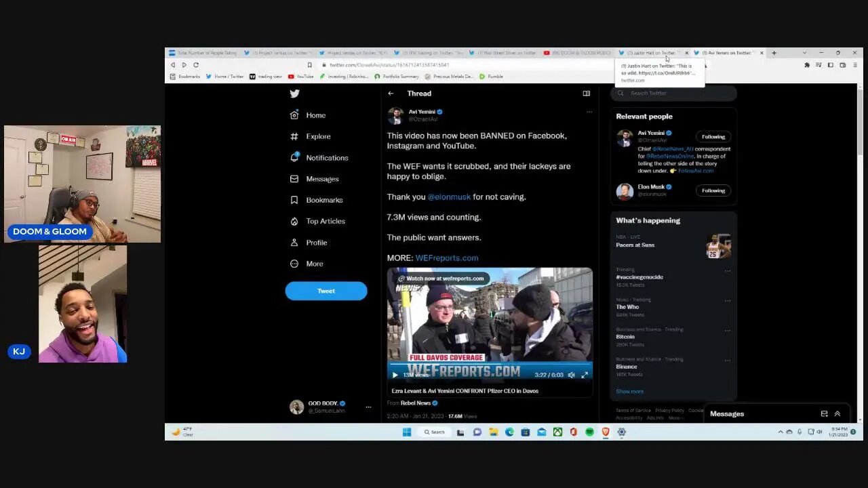Open Terms of Service footer link

click(633, 411)
